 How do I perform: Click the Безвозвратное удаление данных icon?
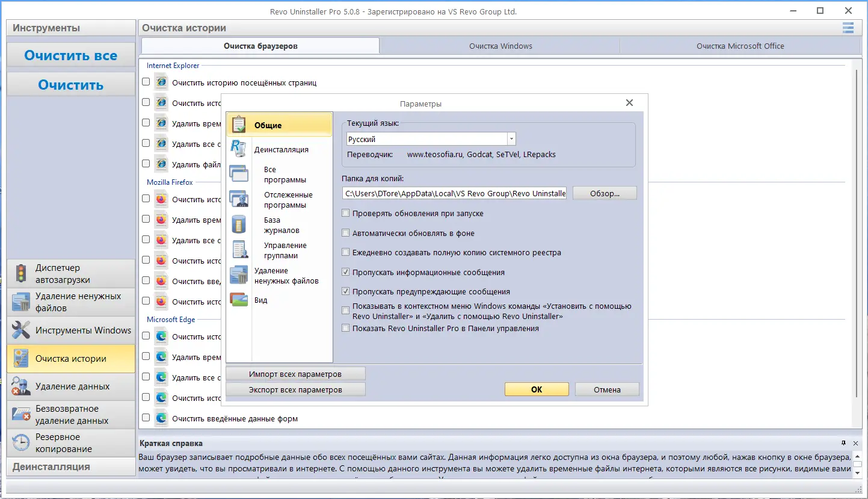(21, 415)
